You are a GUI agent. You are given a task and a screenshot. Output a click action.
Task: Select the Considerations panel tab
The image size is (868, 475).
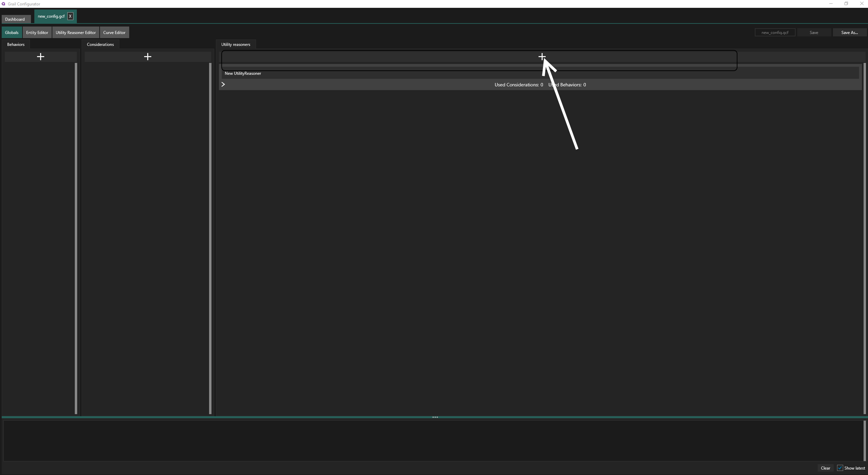point(100,45)
